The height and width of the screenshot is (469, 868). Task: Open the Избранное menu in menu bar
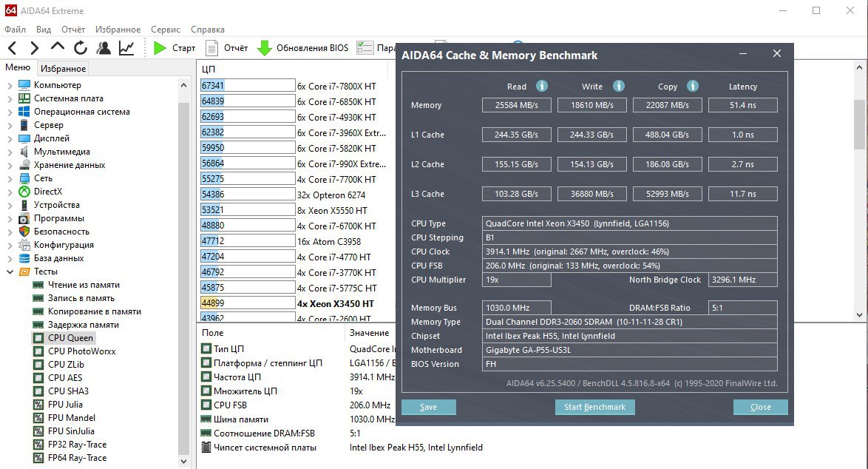118,30
